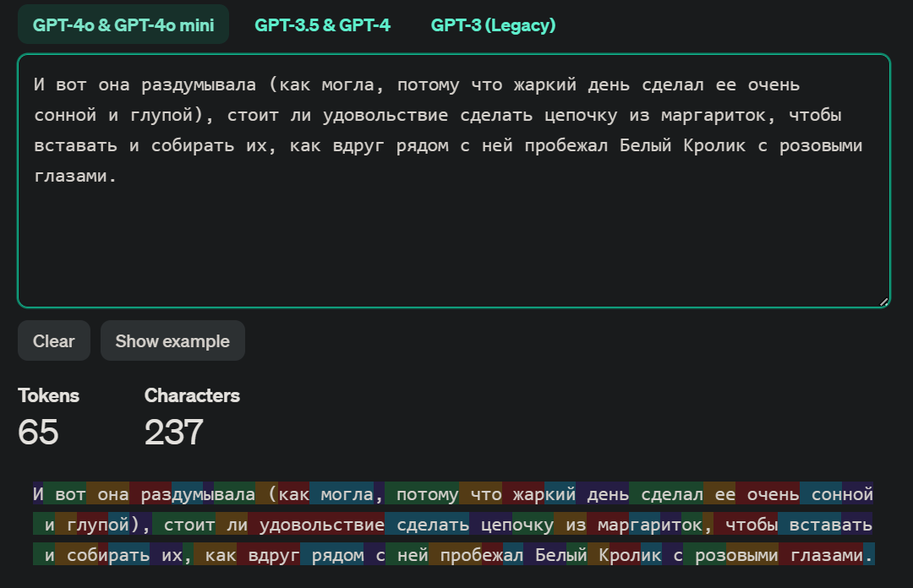Image resolution: width=913 pixels, height=588 pixels.
Task: Click the highlighted token 'розовыми'
Action: pyautogui.click(x=730, y=555)
